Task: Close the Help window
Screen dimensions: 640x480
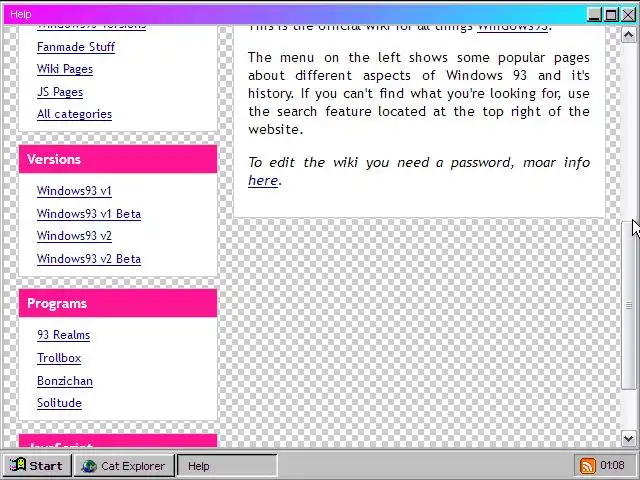Action: point(628,15)
